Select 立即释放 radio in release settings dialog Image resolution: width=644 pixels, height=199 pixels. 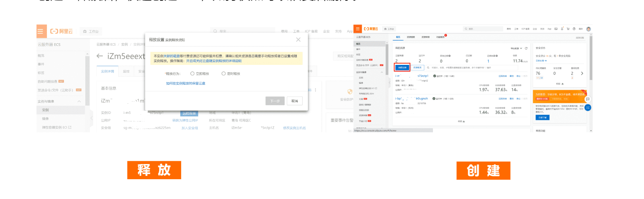[x=192, y=74]
